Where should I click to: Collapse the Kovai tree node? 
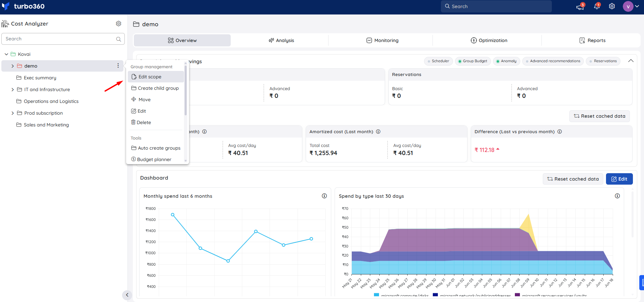[x=6, y=54]
